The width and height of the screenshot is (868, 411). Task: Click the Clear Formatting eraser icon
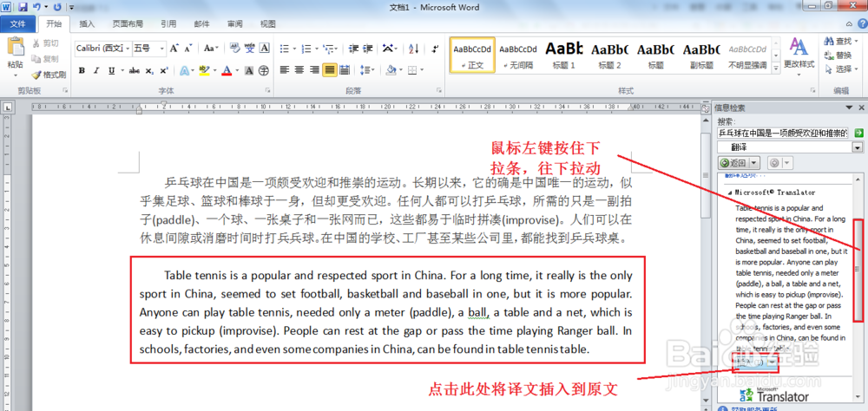pyautogui.click(x=234, y=49)
